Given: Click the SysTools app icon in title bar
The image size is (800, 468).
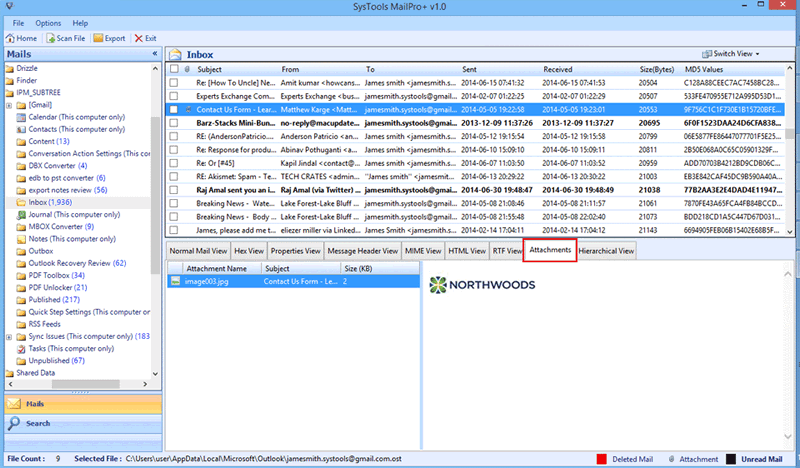Looking at the screenshot, I should 9,6.
